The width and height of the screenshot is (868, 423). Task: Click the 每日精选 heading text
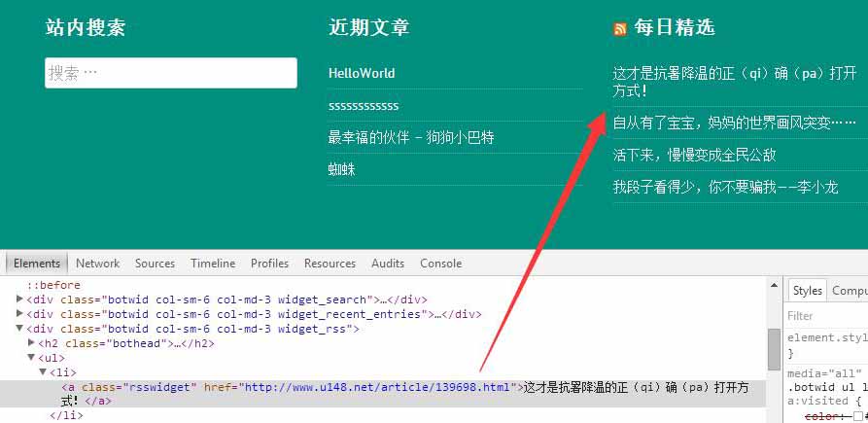675,27
